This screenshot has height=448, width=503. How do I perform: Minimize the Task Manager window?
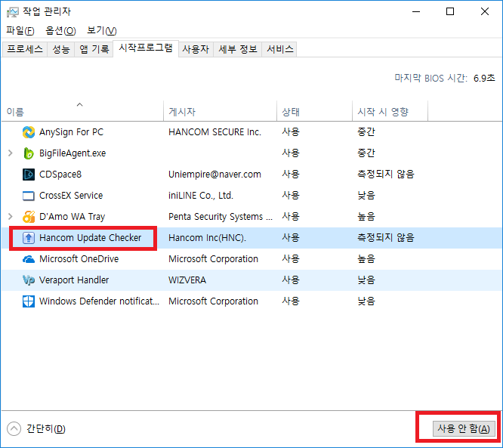(x=416, y=11)
